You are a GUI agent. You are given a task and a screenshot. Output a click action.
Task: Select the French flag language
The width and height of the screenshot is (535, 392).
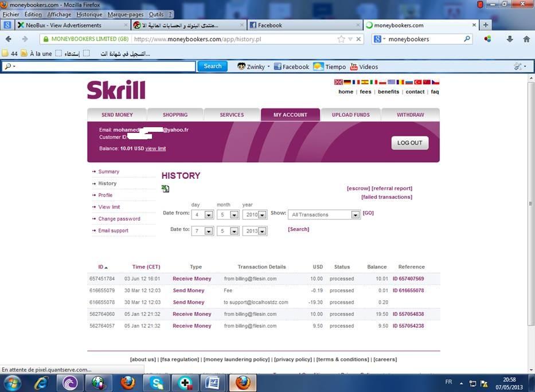[356, 82]
